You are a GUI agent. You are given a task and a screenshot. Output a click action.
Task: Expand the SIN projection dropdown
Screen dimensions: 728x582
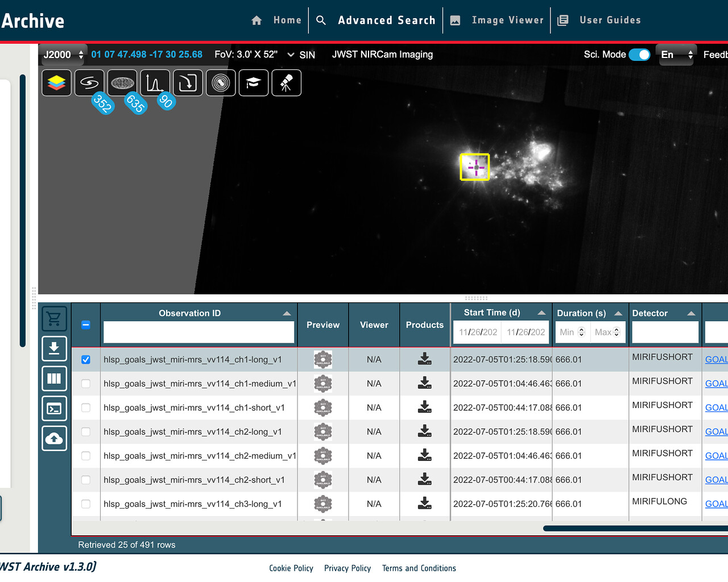tap(301, 55)
